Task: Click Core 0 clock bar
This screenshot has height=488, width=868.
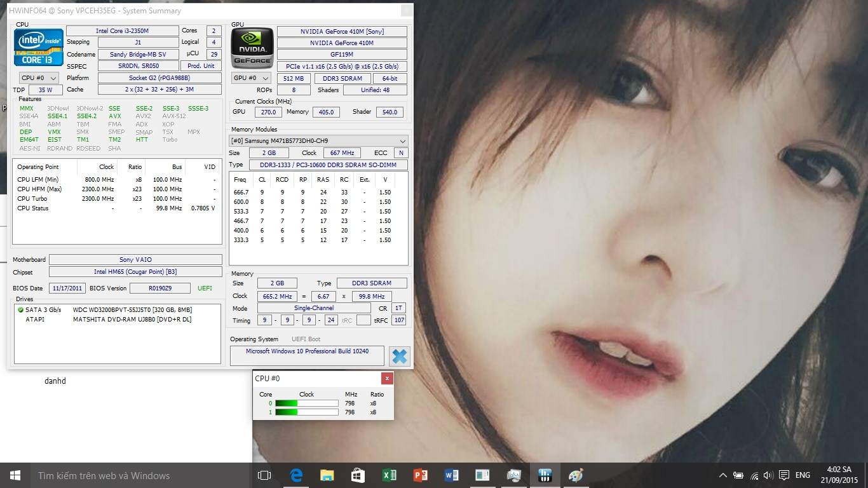Action: pyautogui.click(x=306, y=403)
